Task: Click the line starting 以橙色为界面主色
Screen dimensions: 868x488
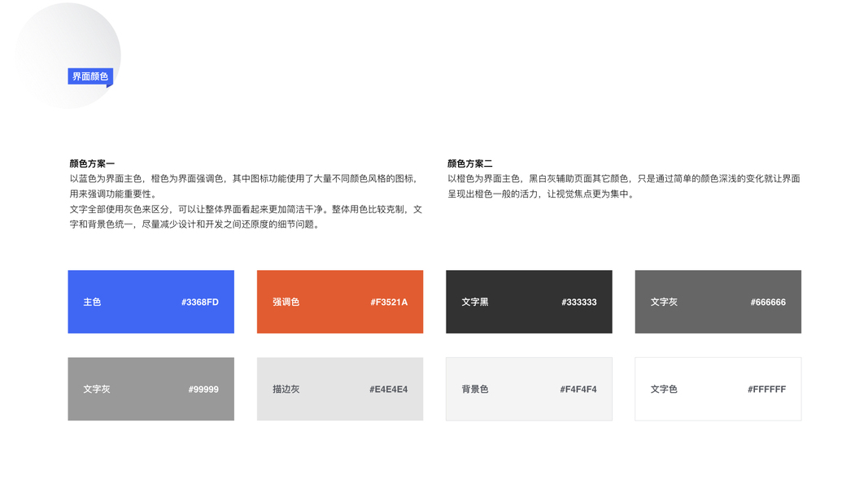Action: point(624,179)
